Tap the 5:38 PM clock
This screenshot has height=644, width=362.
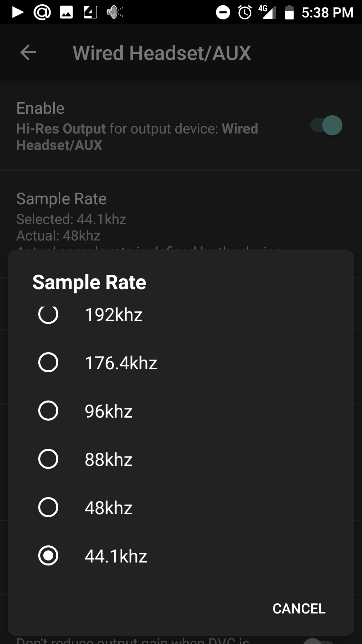pyautogui.click(x=327, y=13)
